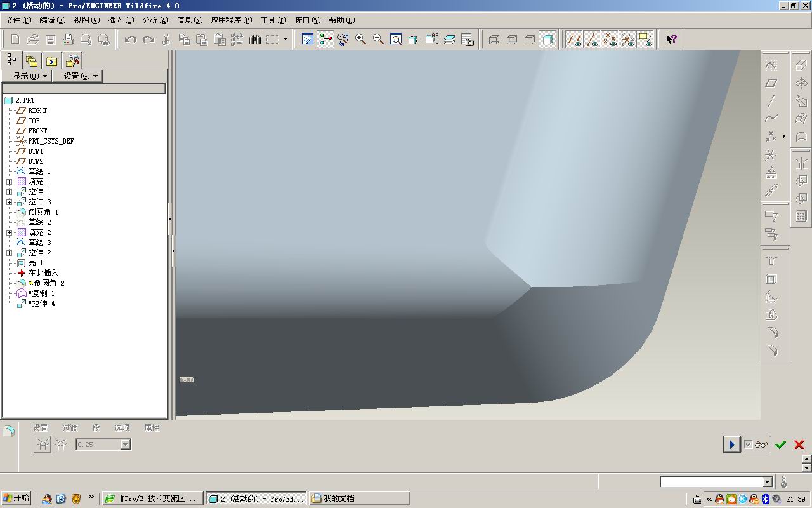
Task: Click the Zoom Out magnifier icon
Action: point(379,39)
